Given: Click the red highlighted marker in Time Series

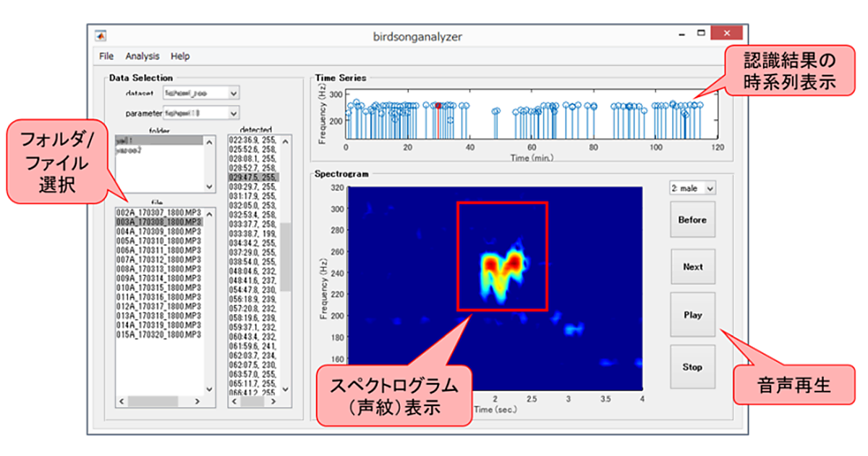Looking at the screenshot, I should click(x=438, y=106).
